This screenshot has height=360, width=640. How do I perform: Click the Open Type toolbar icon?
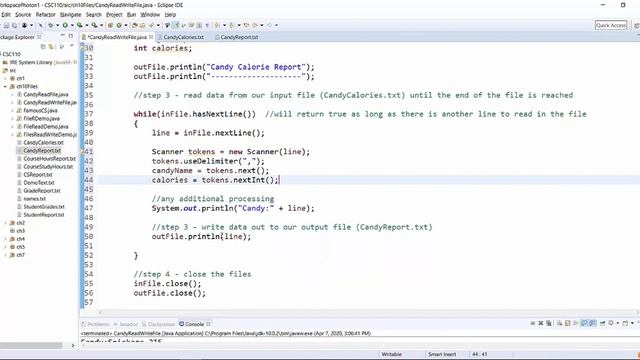(x=135, y=25)
